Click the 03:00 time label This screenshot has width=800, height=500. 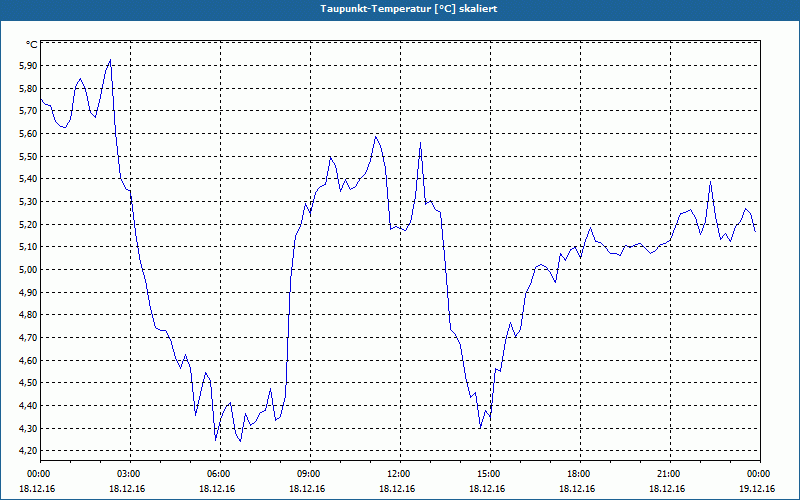pos(128,474)
